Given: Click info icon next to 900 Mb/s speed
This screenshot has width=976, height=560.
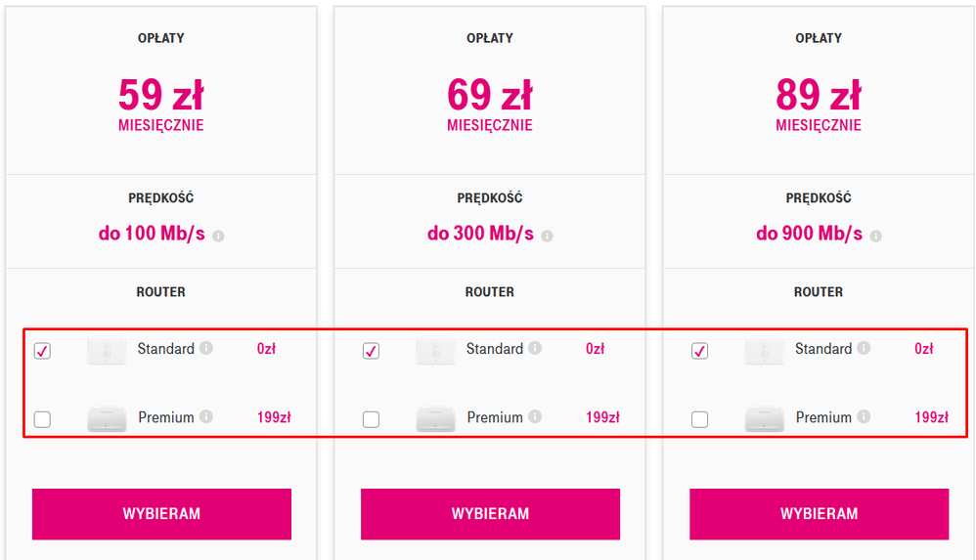Looking at the screenshot, I should click(x=875, y=236).
